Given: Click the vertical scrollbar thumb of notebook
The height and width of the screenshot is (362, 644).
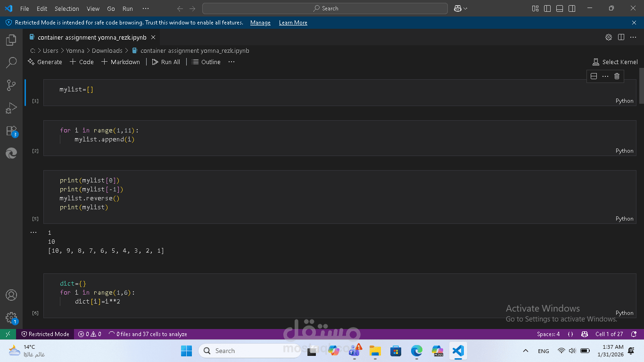Looking at the screenshot, I should coord(641,86).
